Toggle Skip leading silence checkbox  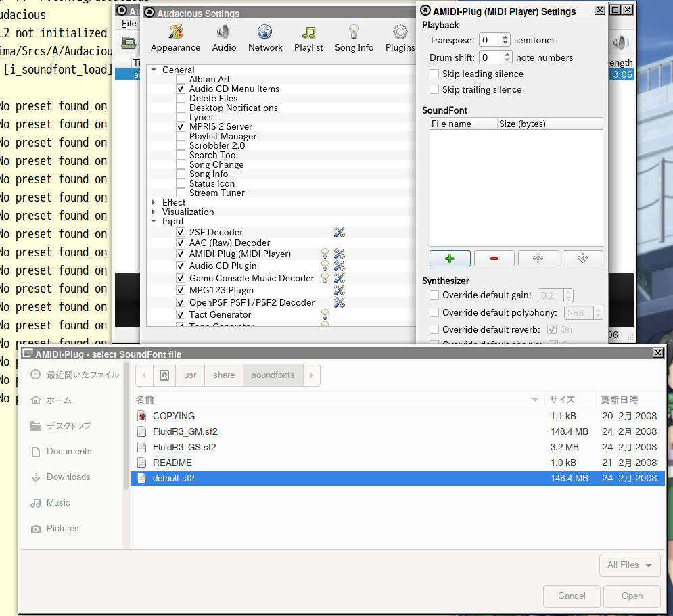coord(434,74)
